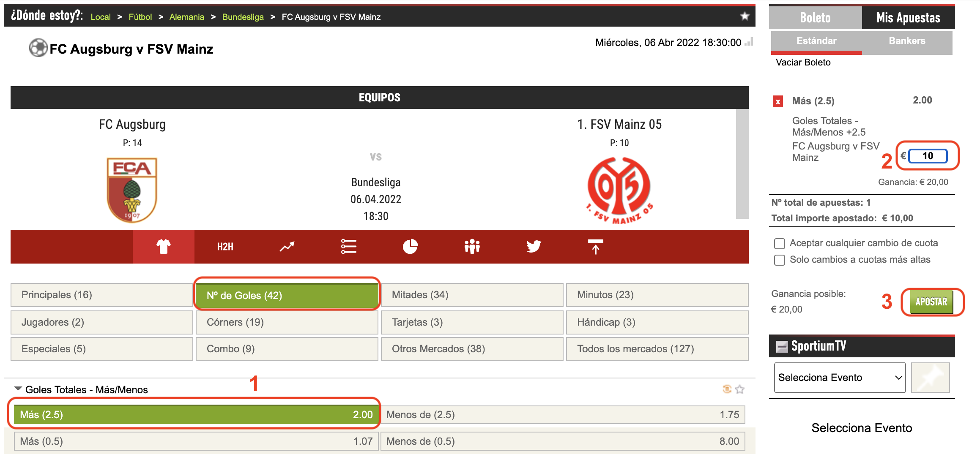Open the Nº de Goles (42) category
980x457 pixels.
[x=287, y=295]
